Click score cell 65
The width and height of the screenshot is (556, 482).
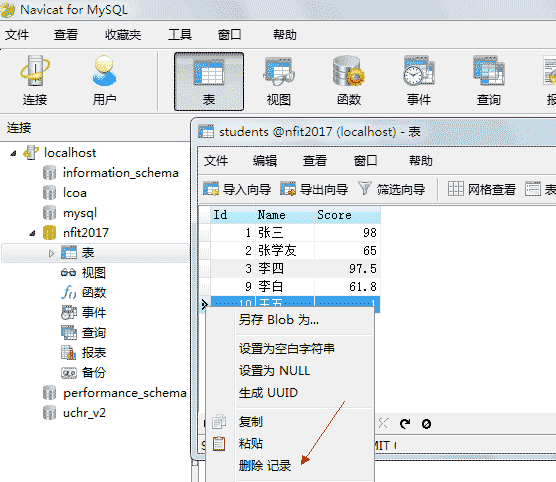click(347, 250)
